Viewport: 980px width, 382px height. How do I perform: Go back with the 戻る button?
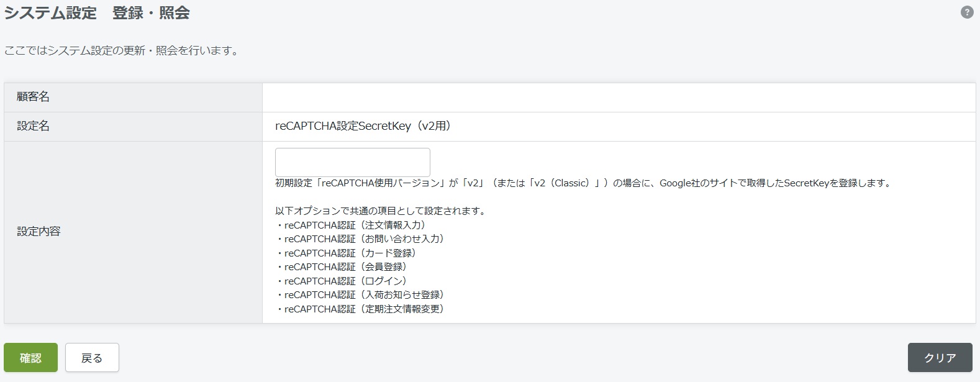point(92,358)
